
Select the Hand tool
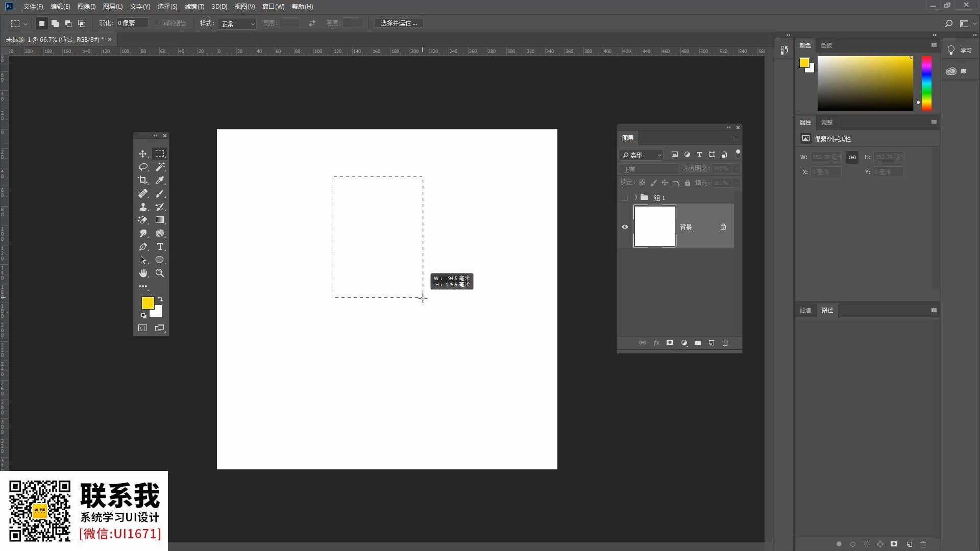point(143,273)
